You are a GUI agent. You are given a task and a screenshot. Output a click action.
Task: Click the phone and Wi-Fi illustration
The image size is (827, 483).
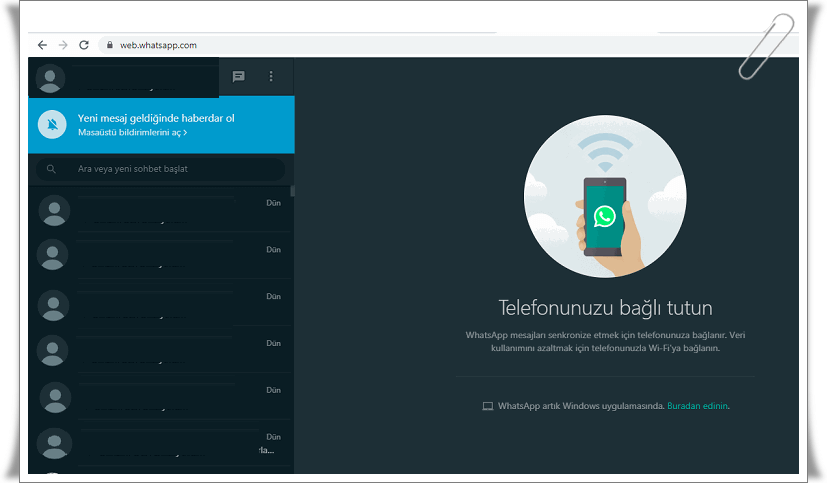[605, 196]
